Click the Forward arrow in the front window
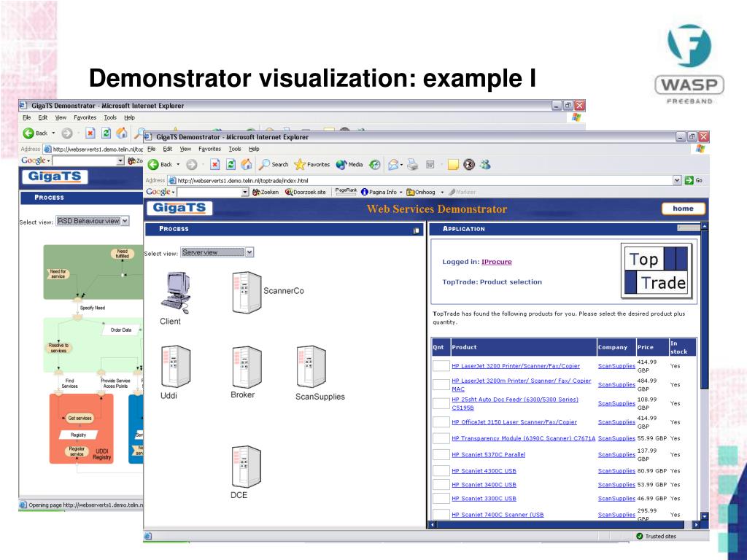The image size is (747, 560). pyautogui.click(x=192, y=165)
